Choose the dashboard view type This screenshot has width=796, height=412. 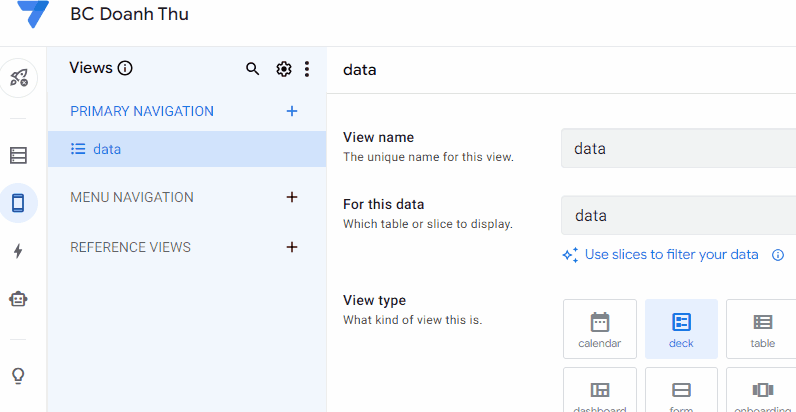point(600,390)
